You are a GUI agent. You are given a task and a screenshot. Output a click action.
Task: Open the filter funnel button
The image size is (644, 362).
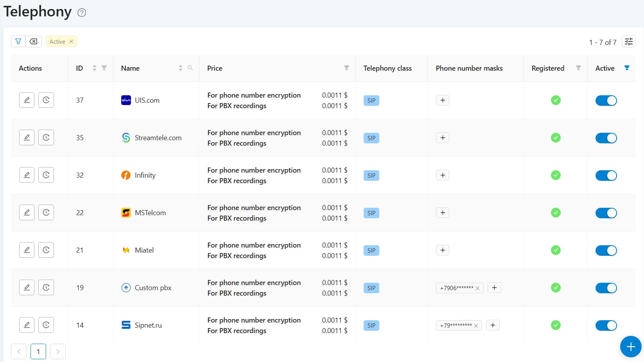tap(18, 41)
